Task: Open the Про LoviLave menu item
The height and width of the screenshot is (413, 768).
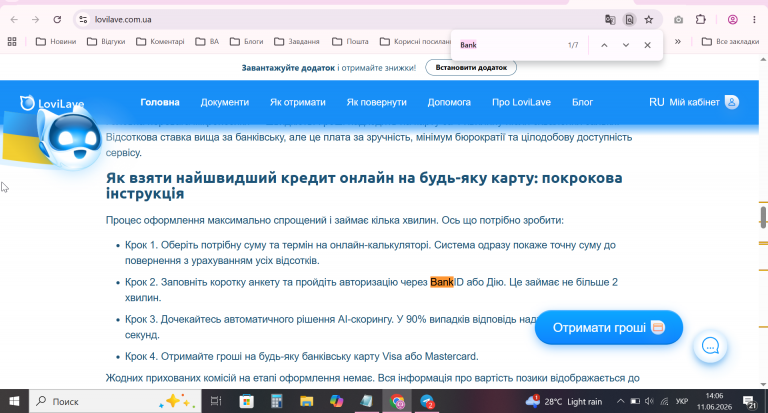Action: pyautogui.click(x=521, y=102)
